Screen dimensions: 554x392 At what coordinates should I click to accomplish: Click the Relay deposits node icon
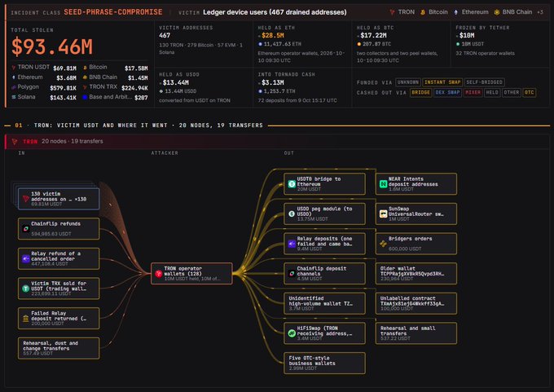292,244
